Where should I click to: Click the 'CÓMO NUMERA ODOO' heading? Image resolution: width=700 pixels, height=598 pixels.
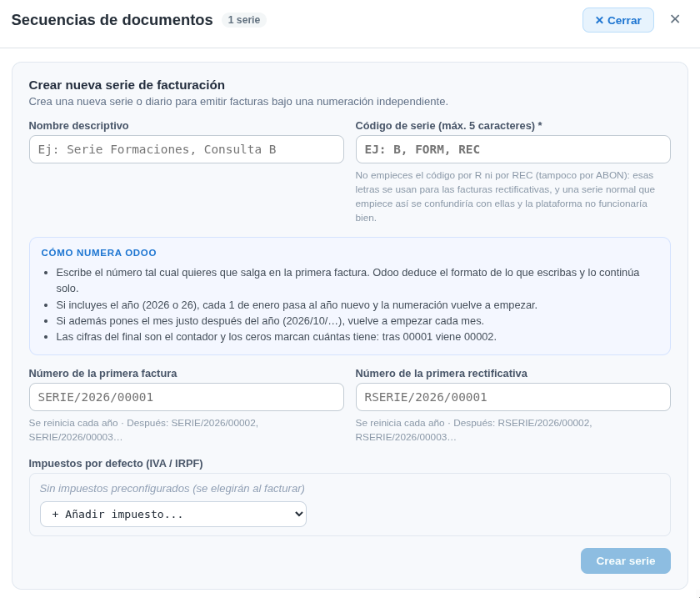[x=98, y=253]
